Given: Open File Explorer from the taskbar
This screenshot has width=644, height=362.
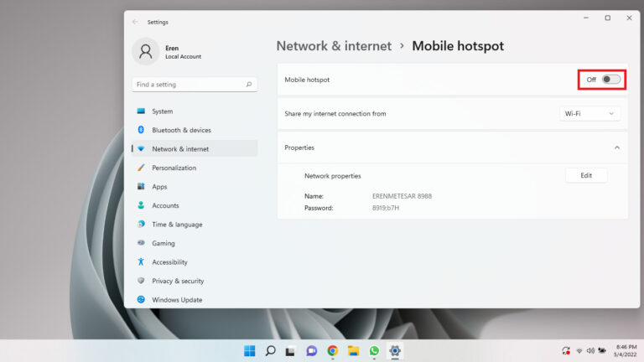Looking at the screenshot, I should (353, 351).
